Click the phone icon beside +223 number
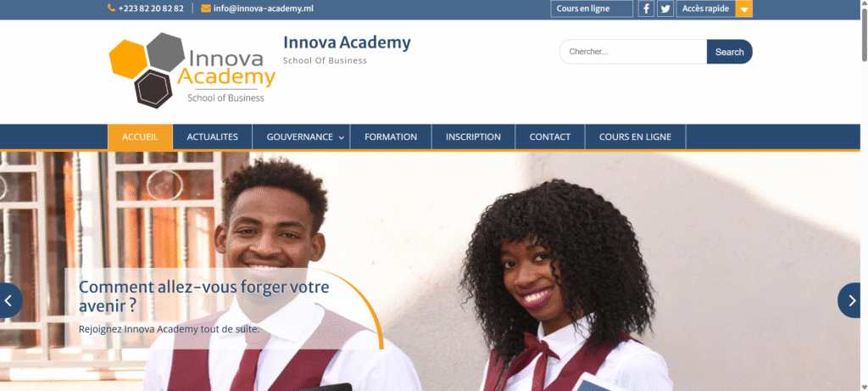868x391 pixels. [111, 8]
